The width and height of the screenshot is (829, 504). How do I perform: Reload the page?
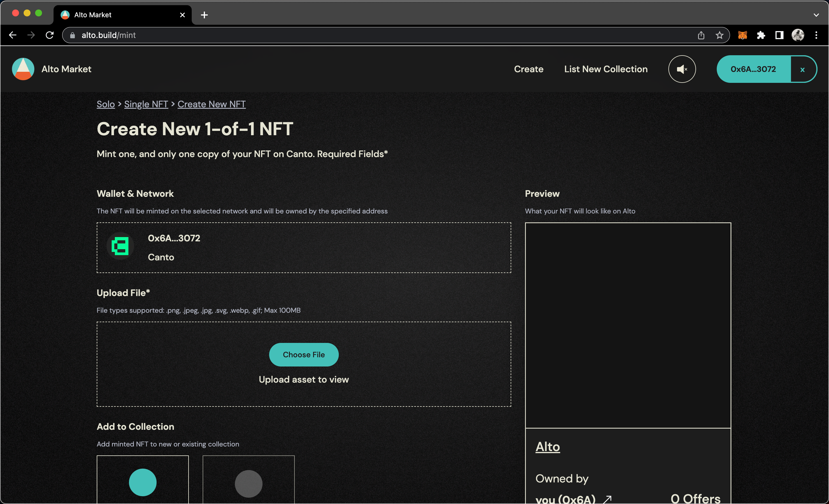[50, 35]
